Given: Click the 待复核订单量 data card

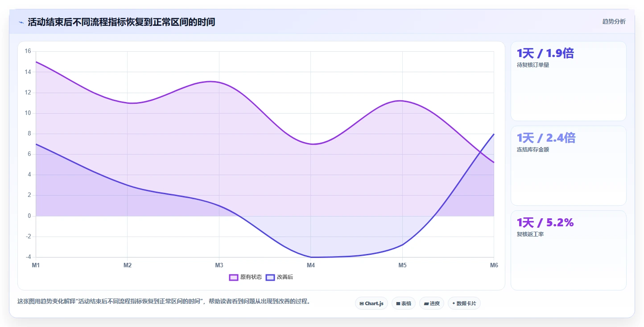Looking at the screenshot, I should coord(569,81).
